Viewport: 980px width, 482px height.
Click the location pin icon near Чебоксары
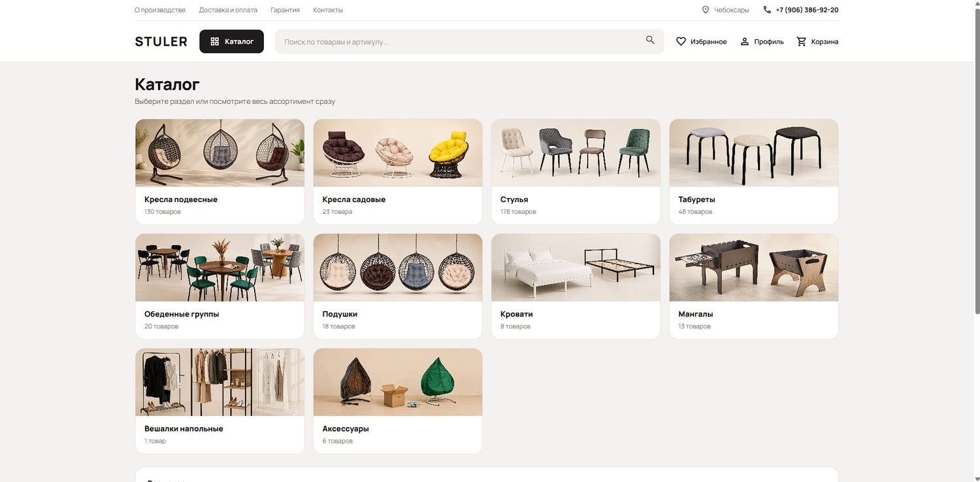point(706,10)
